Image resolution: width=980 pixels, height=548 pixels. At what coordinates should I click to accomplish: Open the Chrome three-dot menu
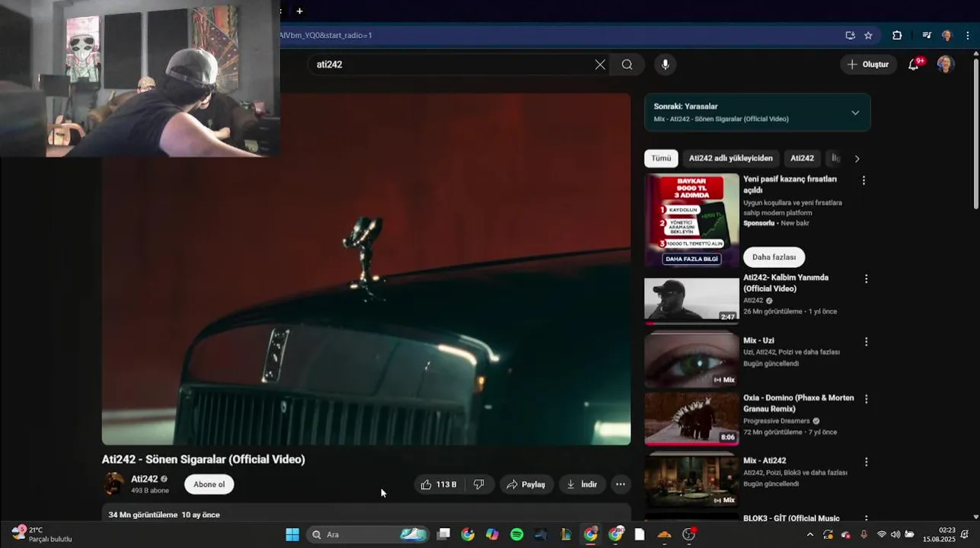click(x=968, y=35)
